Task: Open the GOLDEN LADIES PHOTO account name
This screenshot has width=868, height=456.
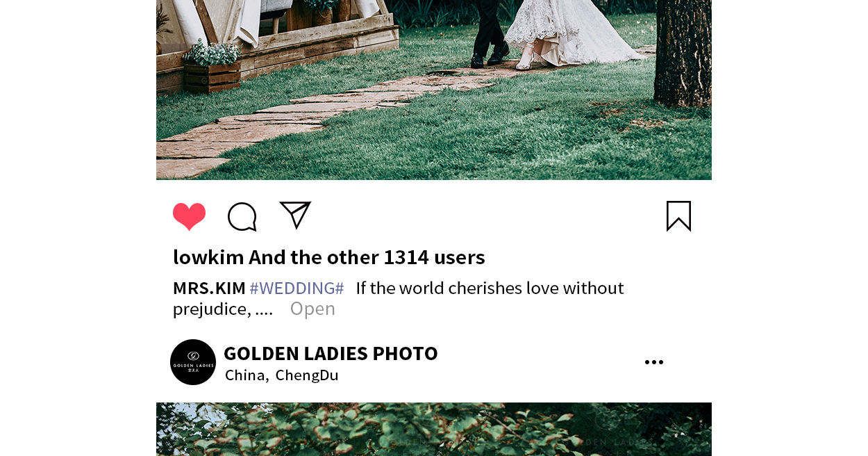Action: tap(331, 353)
